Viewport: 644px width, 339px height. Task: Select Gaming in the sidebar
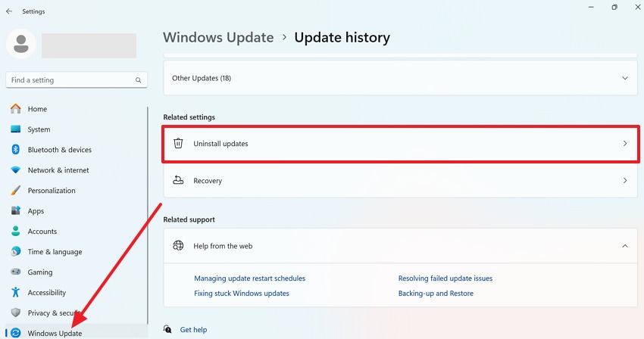(40, 272)
